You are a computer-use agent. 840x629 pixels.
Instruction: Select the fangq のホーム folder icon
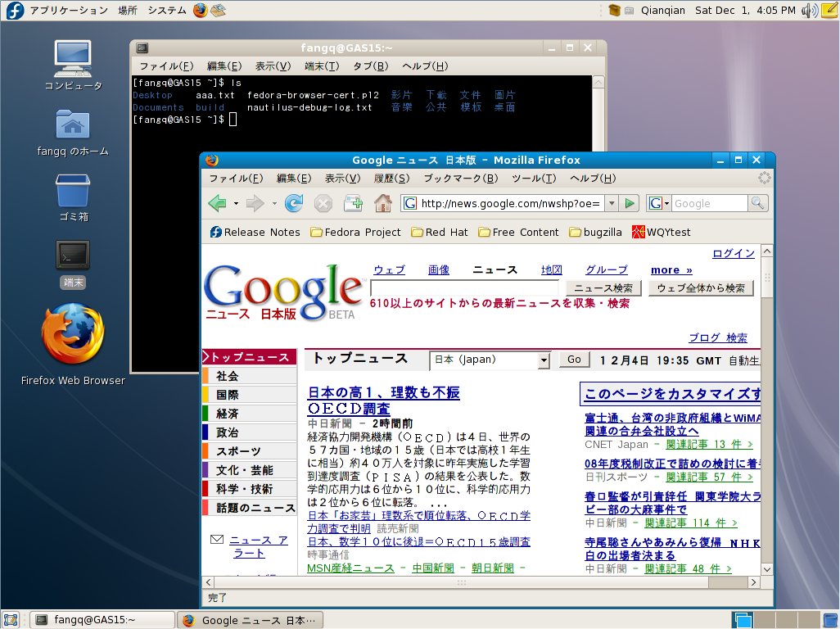73,133
